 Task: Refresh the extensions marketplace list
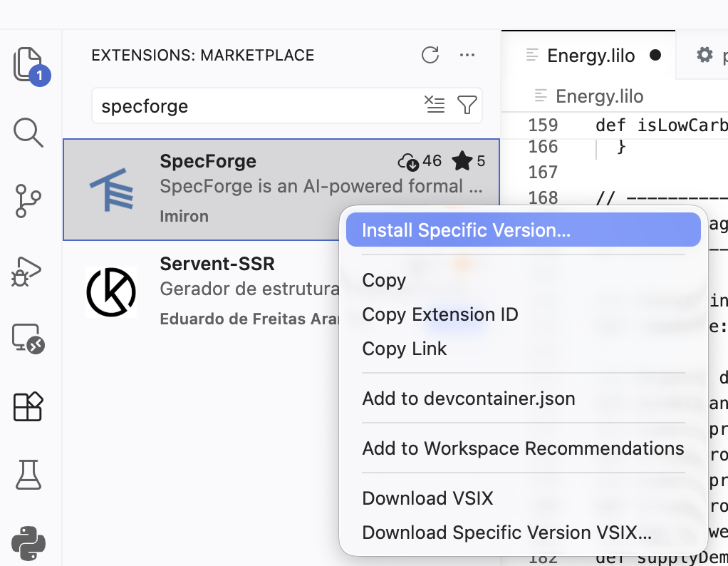click(x=430, y=55)
